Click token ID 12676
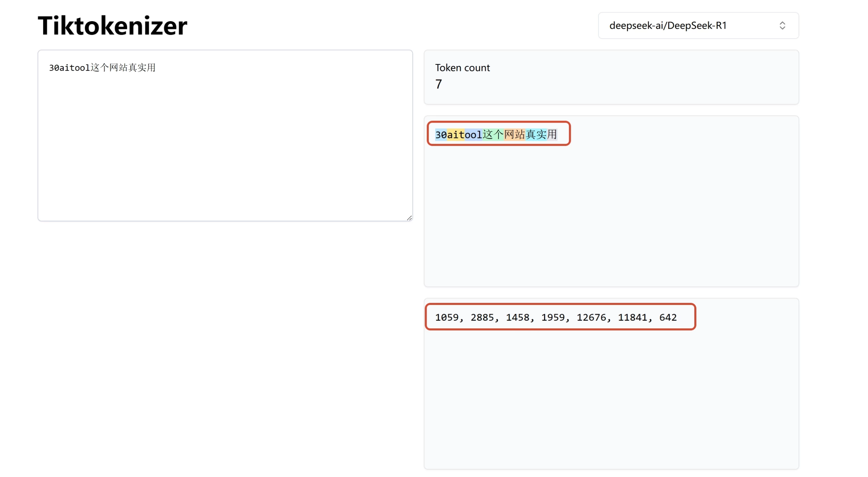This screenshot has width=868, height=477. click(x=591, y=318)
